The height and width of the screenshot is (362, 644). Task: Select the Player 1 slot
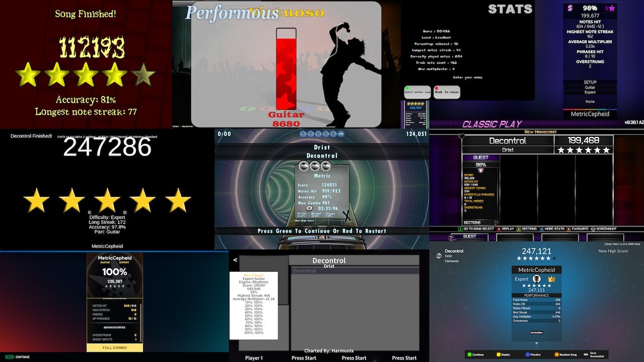click(254, 358)
